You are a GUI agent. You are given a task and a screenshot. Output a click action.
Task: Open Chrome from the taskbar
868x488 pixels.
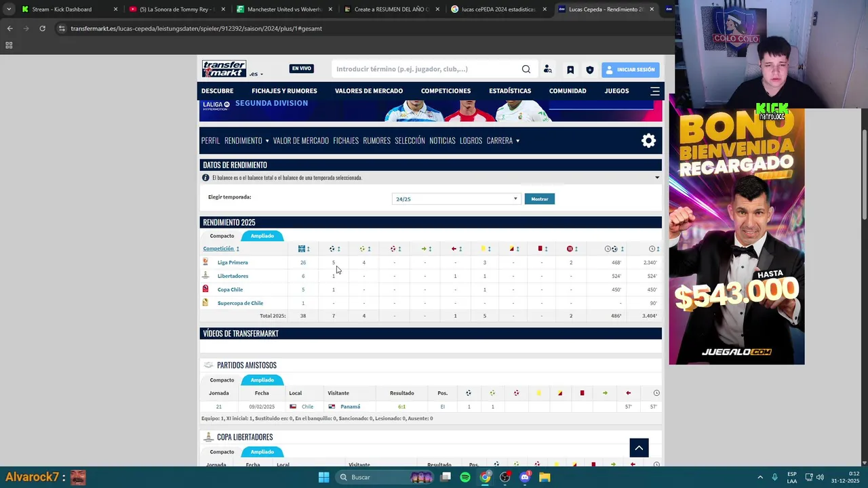click(x=485, y=477)
